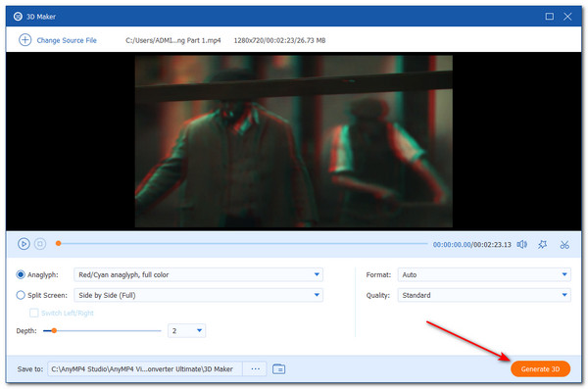Viewport: 588px width, 389px height.
Task: Maximize the 3D Maker window
Action: [550, 17]
